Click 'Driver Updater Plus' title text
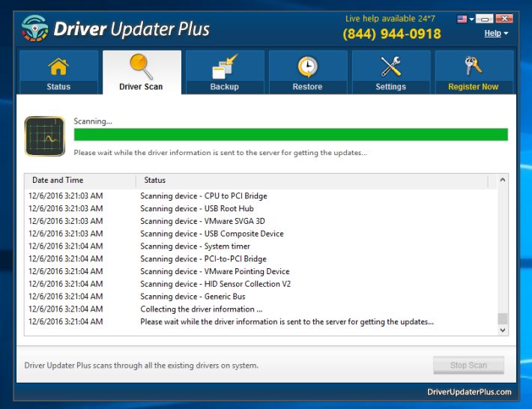Screen dimensions: 532x409 pos(132,29)
